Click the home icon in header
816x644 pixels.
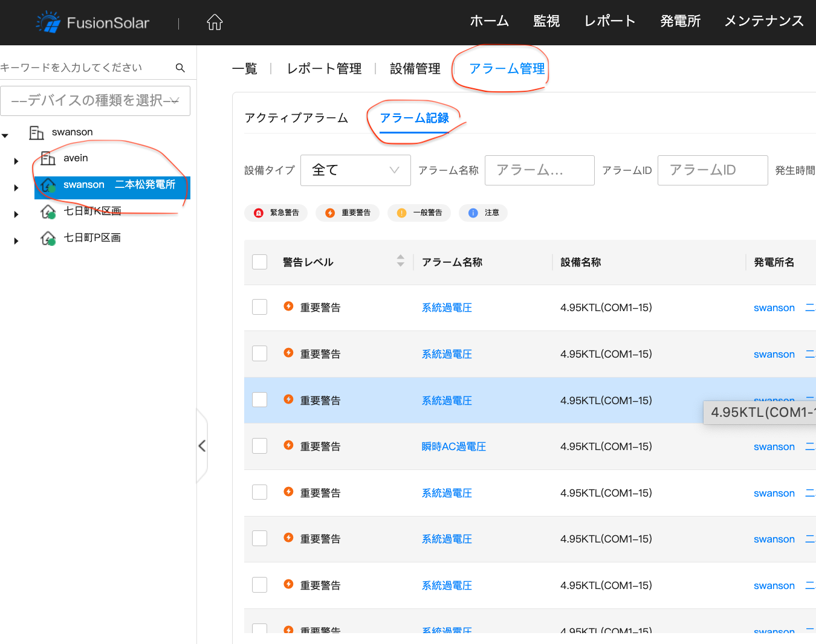coord(215,22)
